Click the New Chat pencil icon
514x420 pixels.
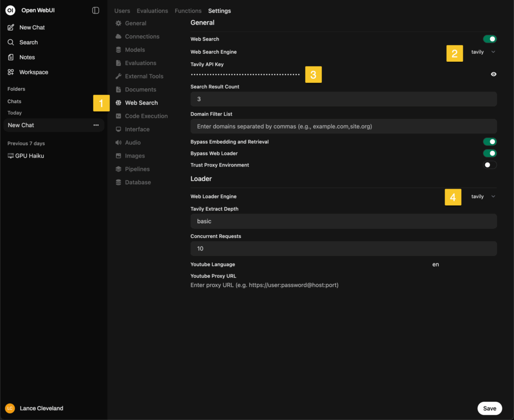click(x=11, y=28)
